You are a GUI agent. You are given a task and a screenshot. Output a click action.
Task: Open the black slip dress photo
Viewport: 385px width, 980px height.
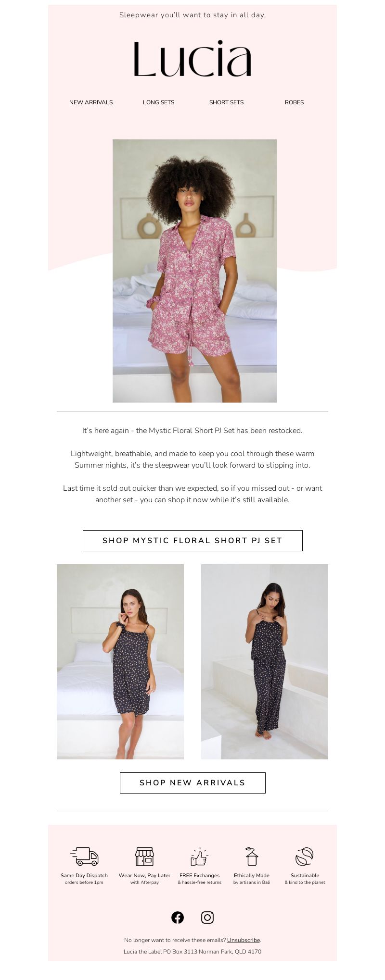point(120,662)
